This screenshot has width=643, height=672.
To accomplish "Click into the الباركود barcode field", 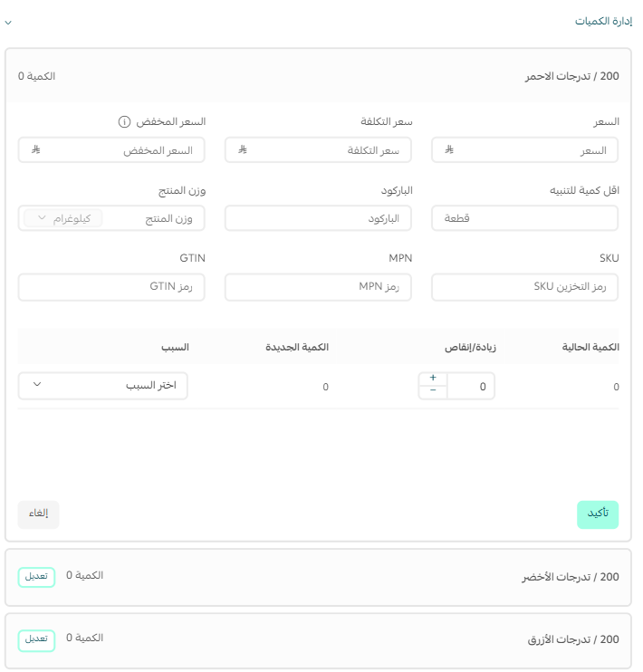I will coord(318,218).
